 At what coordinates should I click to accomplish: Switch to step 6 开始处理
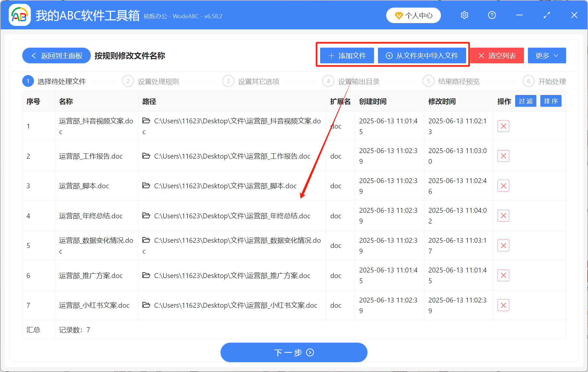point(552,81)
